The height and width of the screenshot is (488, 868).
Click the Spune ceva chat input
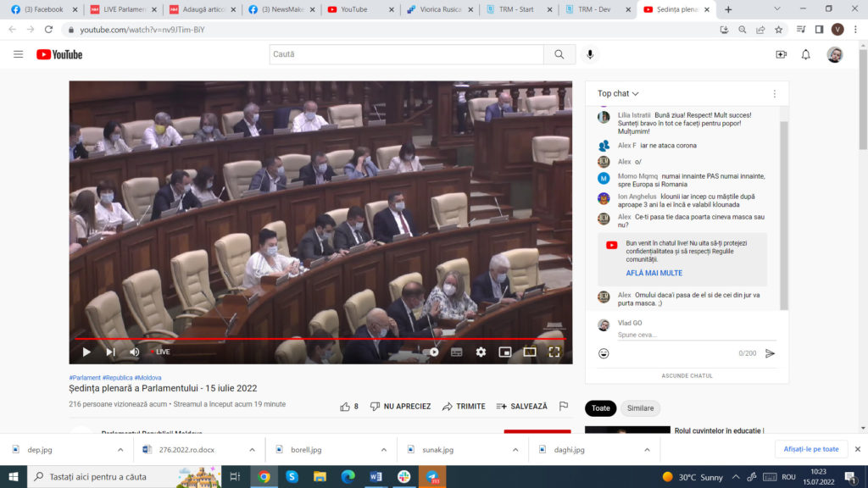point(697,335)
